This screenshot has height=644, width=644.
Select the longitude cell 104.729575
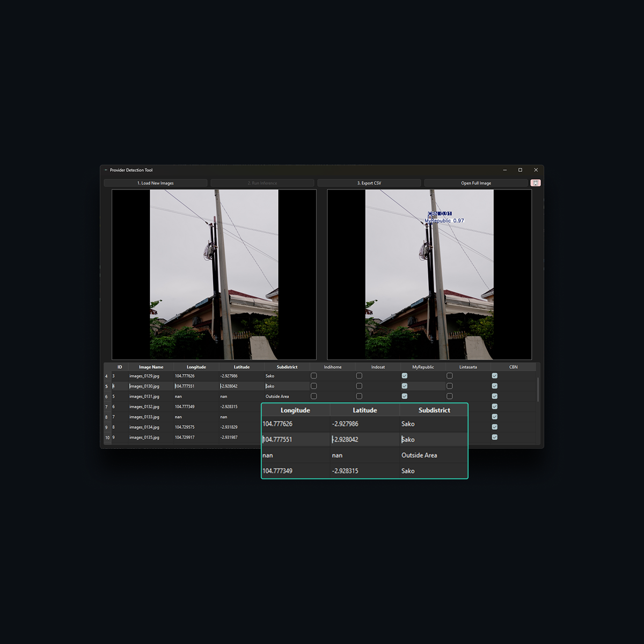[185, 427]
